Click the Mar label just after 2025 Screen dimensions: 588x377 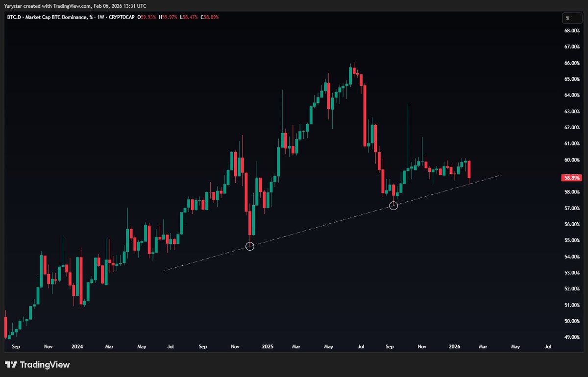[296, 347]
